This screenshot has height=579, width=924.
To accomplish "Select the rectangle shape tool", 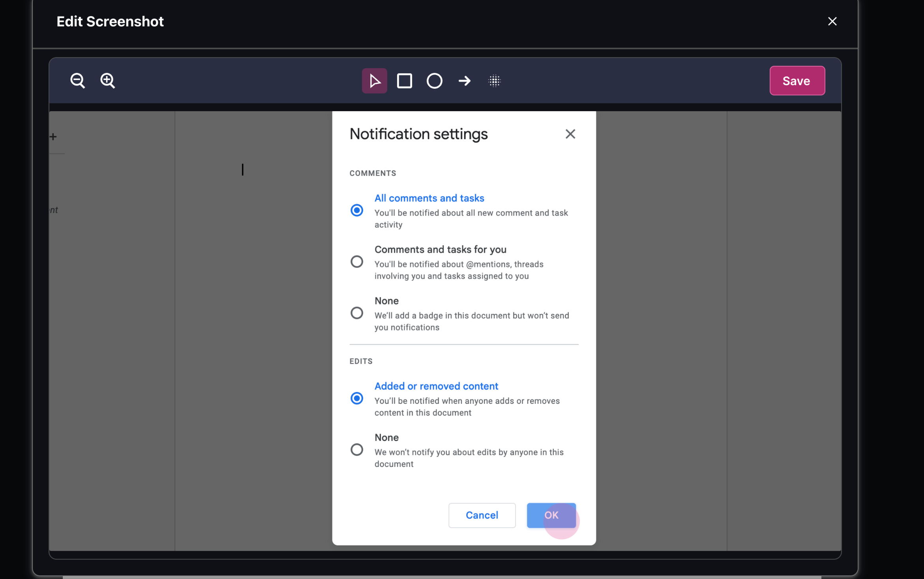I will [x=404, y=81].
